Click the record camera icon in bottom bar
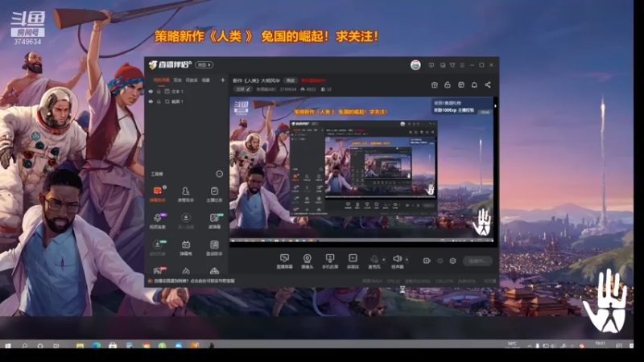644x362 pixels. (x=427, y=261)
